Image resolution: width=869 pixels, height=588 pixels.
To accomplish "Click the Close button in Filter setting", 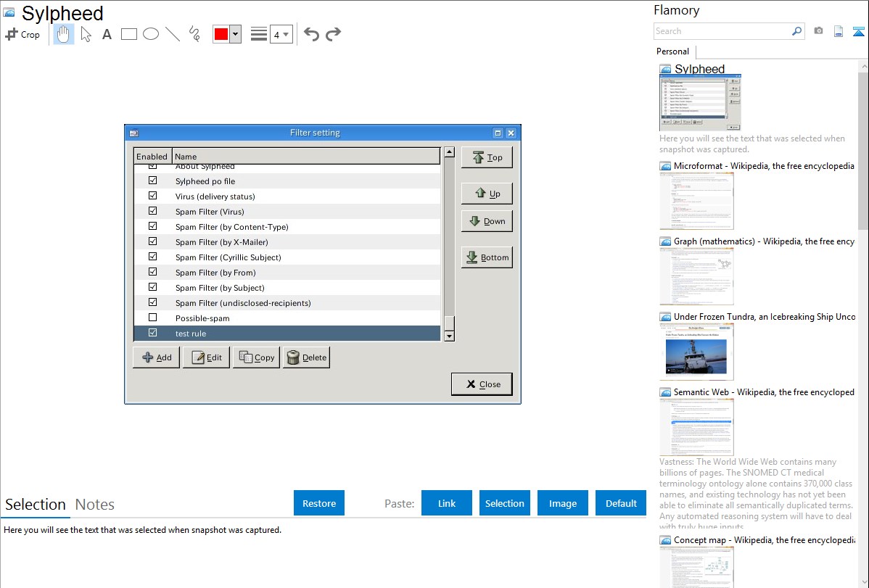I will (482, 384).
